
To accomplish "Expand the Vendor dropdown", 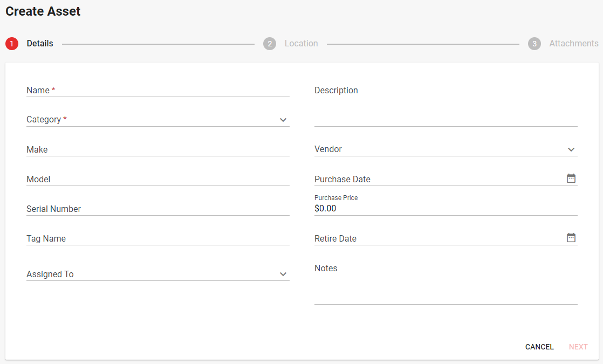I will coord(571,149).
